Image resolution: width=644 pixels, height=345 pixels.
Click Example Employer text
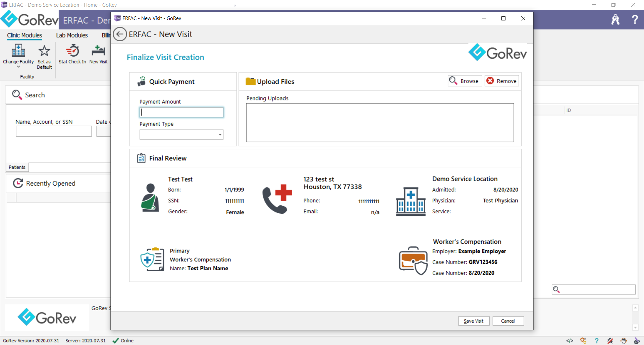(482, 251)
